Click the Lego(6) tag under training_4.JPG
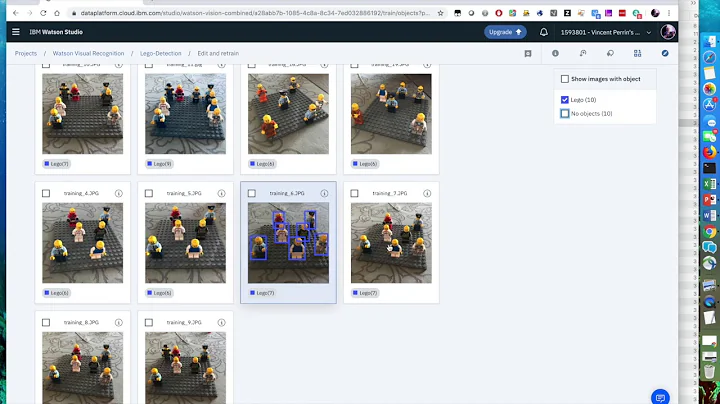This screenshot has width=720, height=404. tap(56, 292)
